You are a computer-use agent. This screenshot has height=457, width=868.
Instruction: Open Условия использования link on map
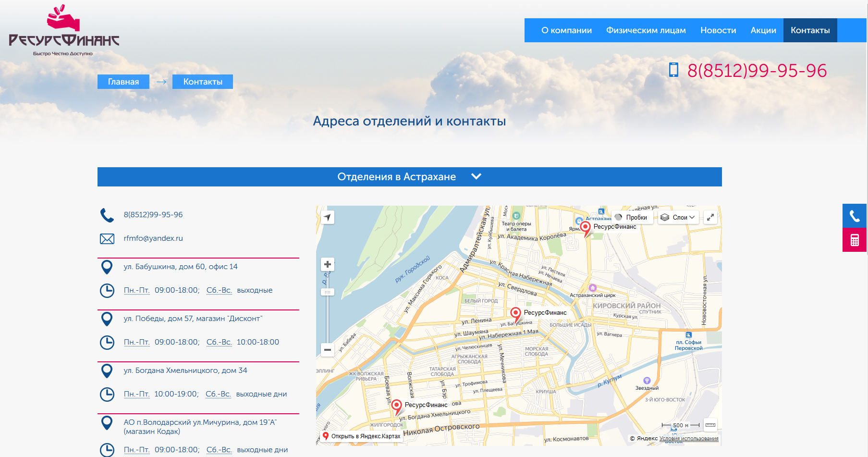tap(689, 438)
